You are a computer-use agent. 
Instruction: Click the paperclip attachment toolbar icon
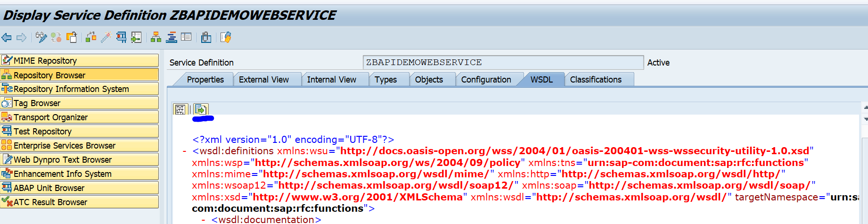206,38
